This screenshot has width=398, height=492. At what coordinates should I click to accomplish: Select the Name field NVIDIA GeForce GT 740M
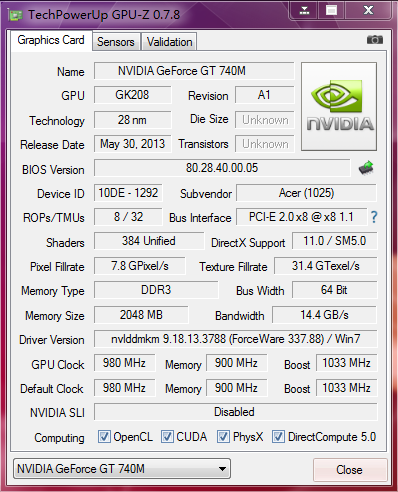click(194, 71)
